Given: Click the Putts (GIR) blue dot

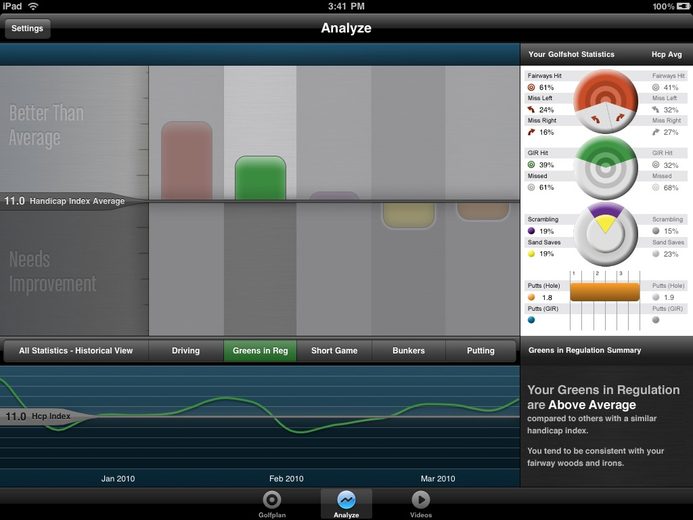Looking at the screenshot, I should click(532, 320).
